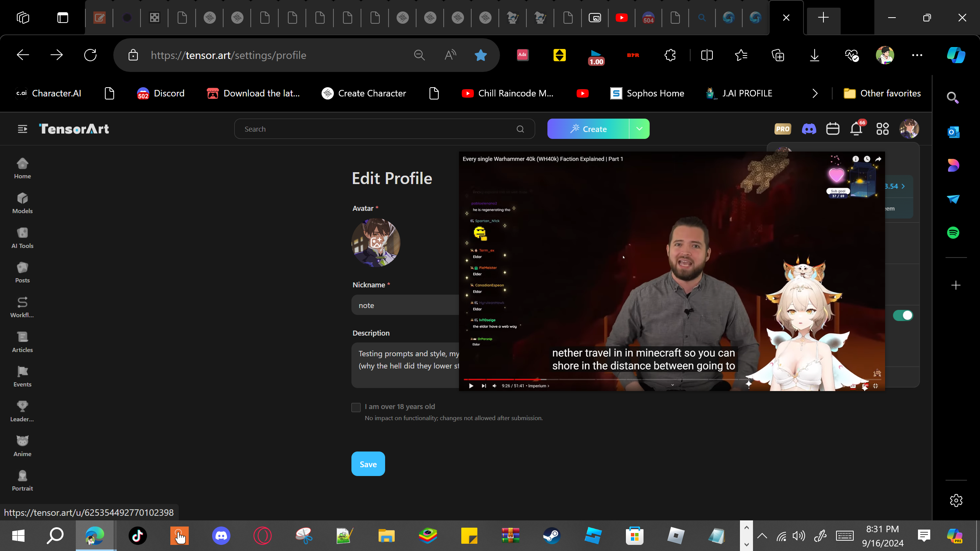Screen dimensions: 980x551
Task: Show more favorites bar items chevron
Action: (x=815, y=93)
